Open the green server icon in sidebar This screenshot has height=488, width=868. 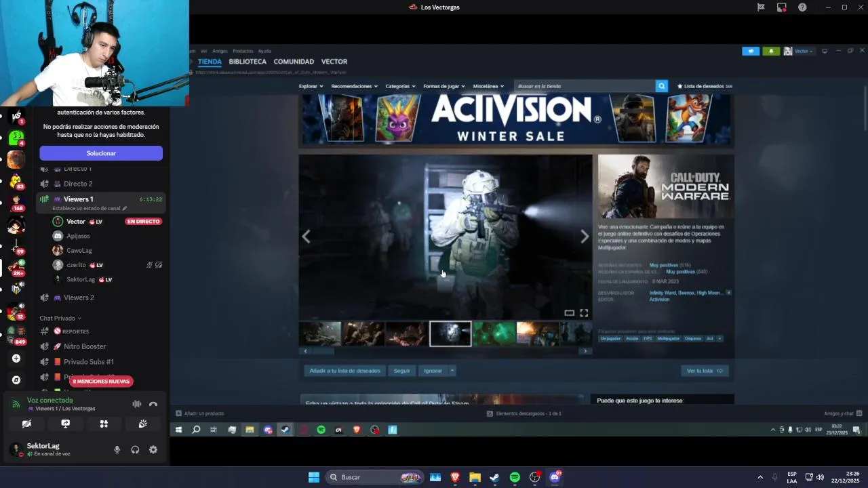[x=16, y=138]
